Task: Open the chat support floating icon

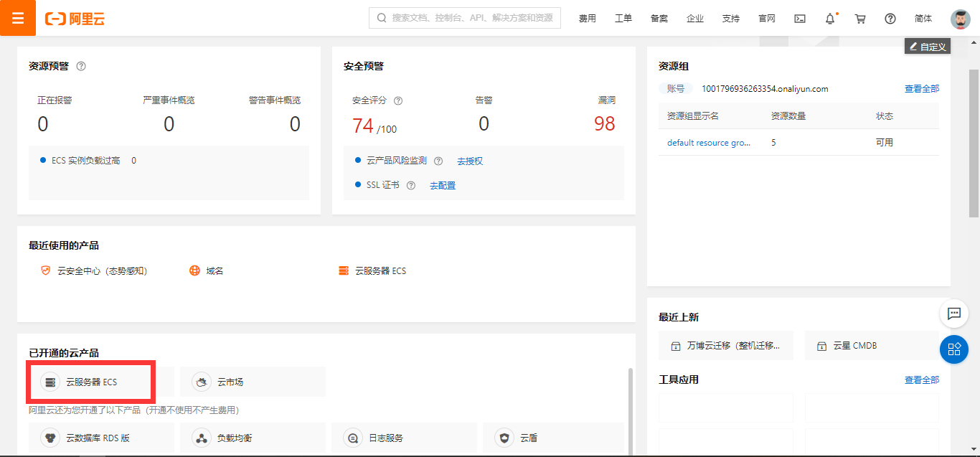Action: point(954,314)
